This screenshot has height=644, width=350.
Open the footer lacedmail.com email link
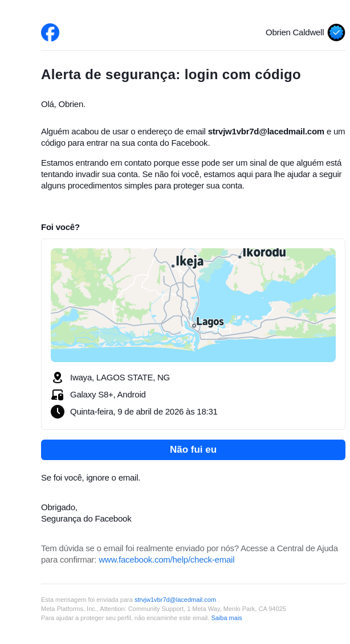pyautogui.click(x=175, y=600)
